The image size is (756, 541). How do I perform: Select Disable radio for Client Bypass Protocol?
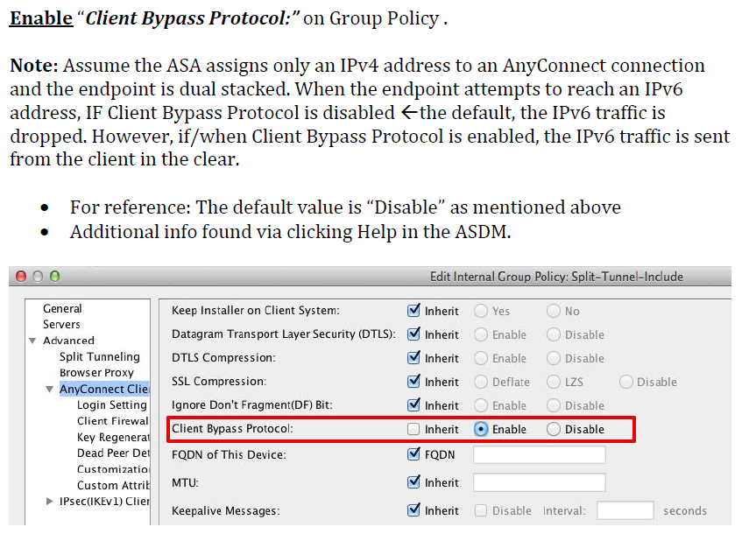553,429
